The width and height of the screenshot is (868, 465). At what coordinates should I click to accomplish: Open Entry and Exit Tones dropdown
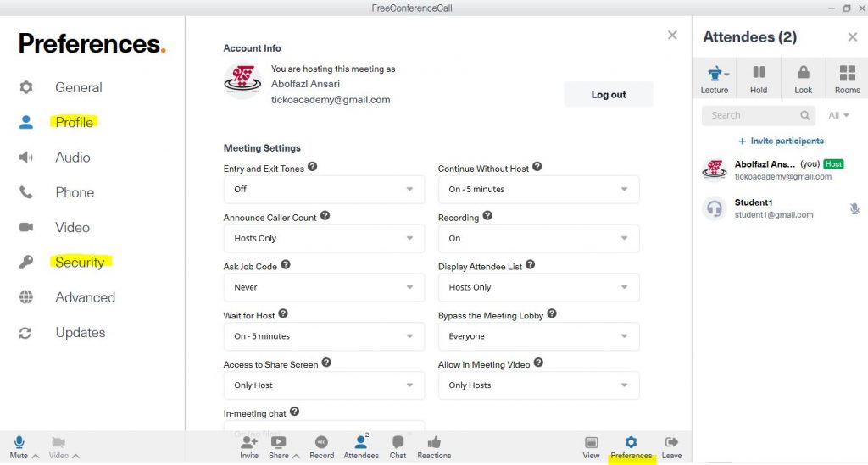[x=324, y=189]
